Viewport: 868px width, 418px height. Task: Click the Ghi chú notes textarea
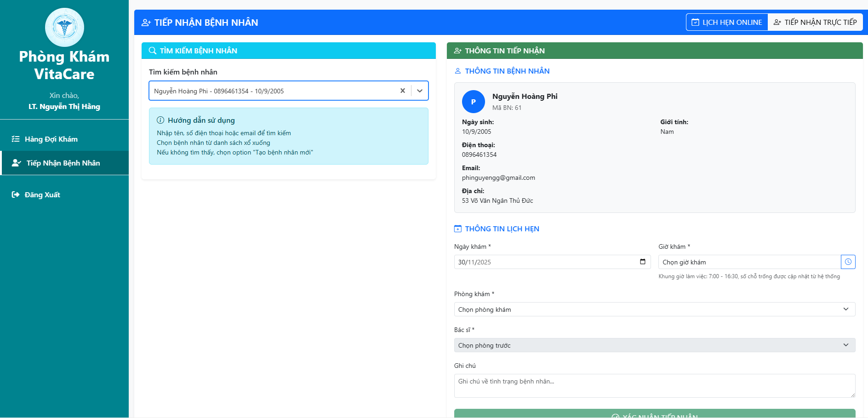coord(654,386)
